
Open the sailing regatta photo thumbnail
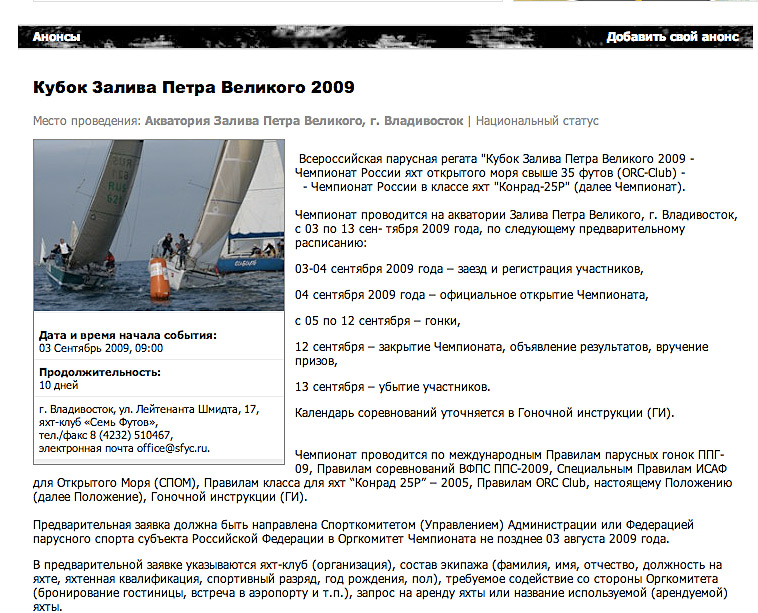[159, 225]
